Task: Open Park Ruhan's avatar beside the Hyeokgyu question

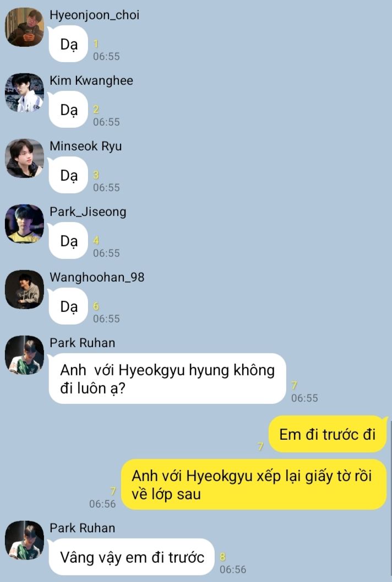Action: (24, 355)
